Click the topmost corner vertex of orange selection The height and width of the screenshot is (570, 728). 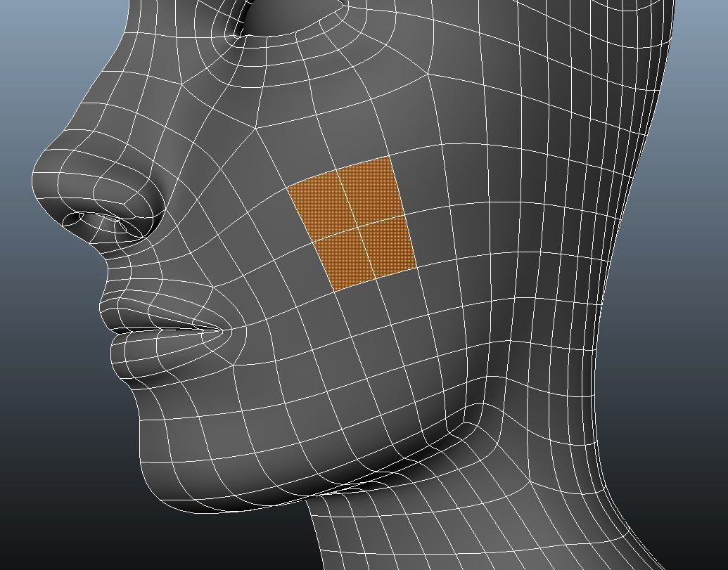[389, 157]
